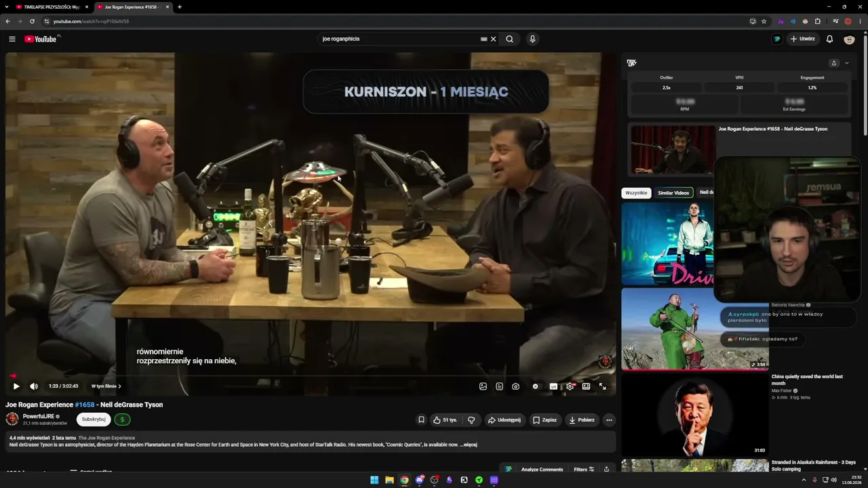Click the address bar URL
The image size is (868, 488).
point(91,21)
